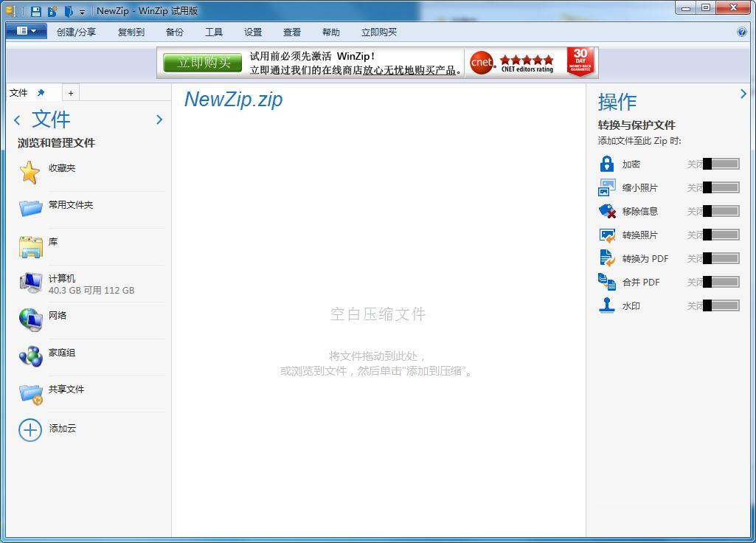Image resolution: width=756 pixels, height=543 pixels.
Task: Expand the 文件 panel using the right arrow
Action: pyautogui.click(x=159, y=120)
